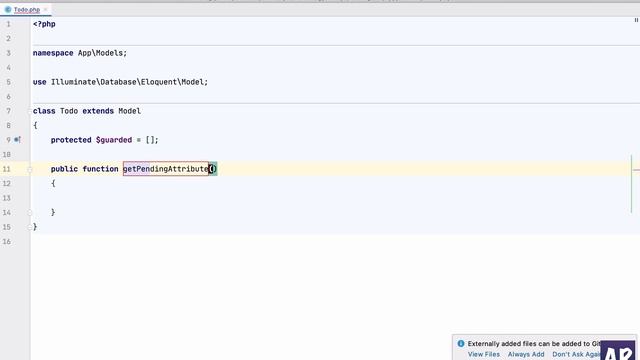Click line number 16 in the gutter
Screen dimensions: 640x360
click(x=7, y=242)
